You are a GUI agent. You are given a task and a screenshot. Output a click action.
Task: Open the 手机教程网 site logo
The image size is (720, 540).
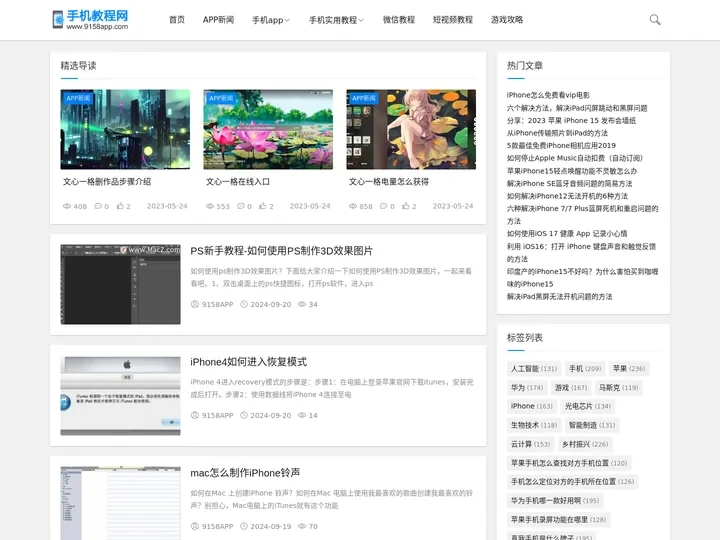click(90, 20)
